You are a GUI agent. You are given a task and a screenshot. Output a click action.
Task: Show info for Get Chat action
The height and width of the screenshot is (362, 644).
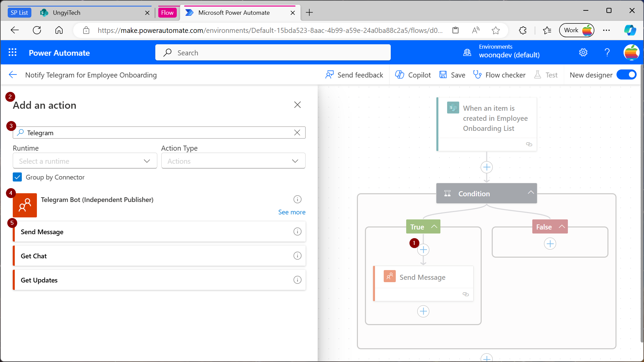pyautogui.click(x=297, y=256)
